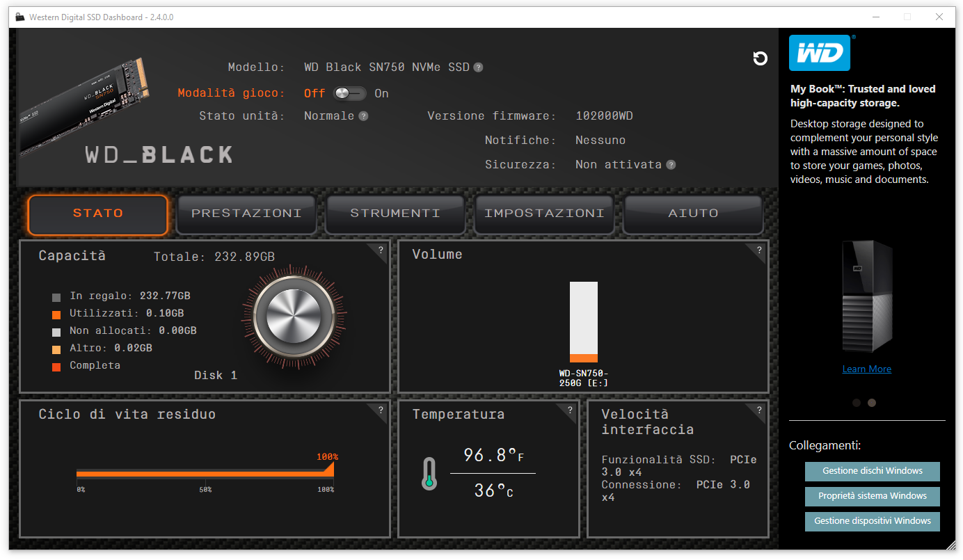This screenshot has width=963, height=560.
Task: Toggle the Modalità gioco switch
Action: 349,93
